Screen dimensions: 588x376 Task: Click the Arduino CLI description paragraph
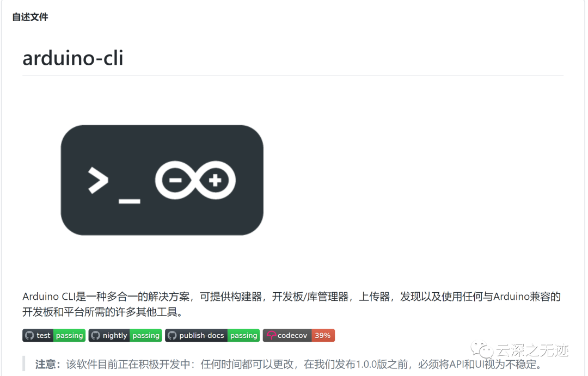tap(291, 304)
